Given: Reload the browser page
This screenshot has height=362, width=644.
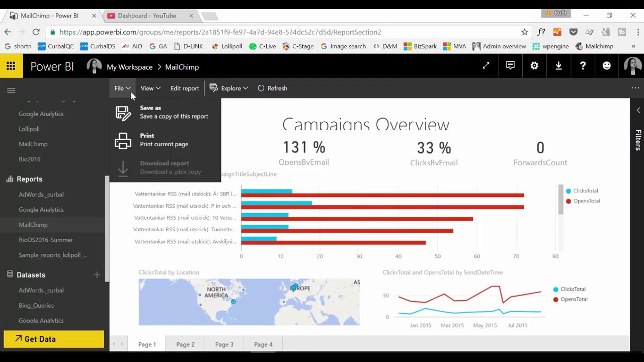Looking at the screenshot, I should (x=36, y=32).
